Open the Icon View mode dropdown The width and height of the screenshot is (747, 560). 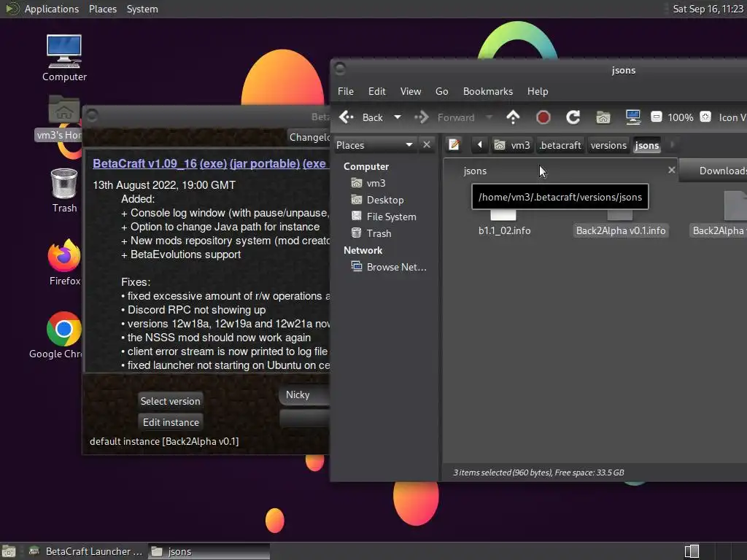pos(732,117)
